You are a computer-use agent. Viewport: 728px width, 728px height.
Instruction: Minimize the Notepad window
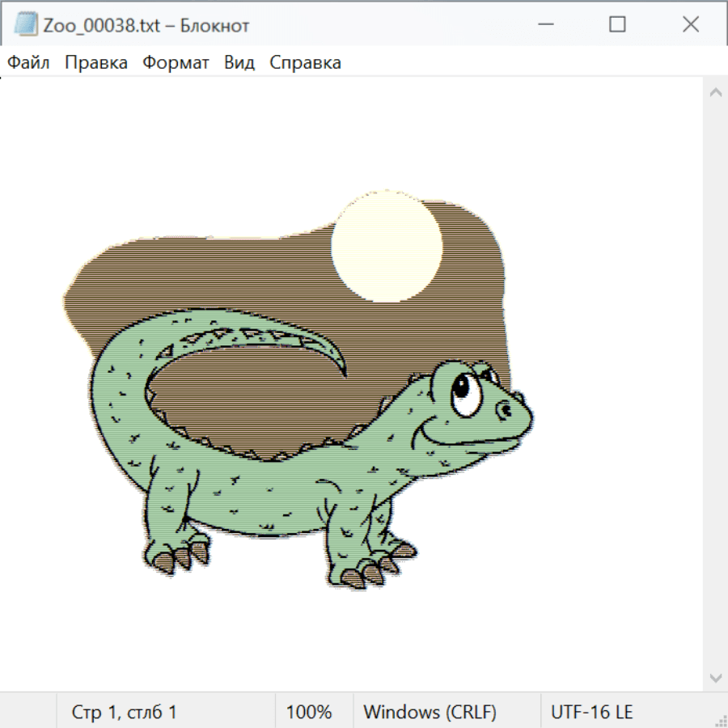(x=544, y=25)
